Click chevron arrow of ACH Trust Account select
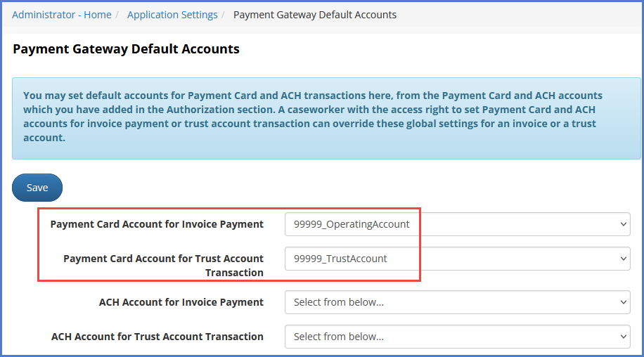 click(623, 337)
